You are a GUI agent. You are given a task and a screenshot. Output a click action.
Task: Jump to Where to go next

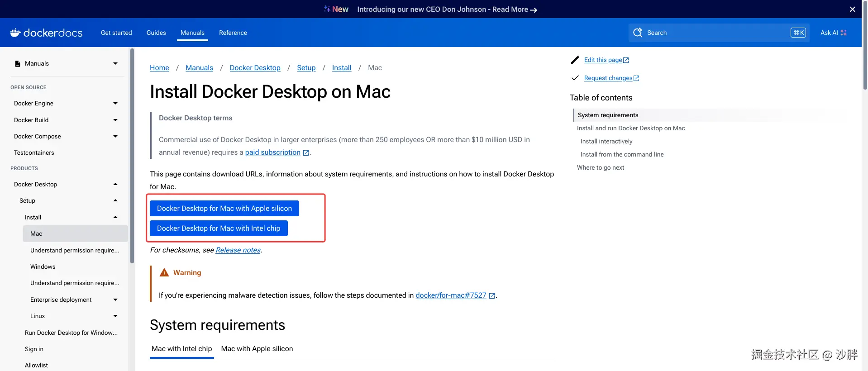tap(601, 167)
